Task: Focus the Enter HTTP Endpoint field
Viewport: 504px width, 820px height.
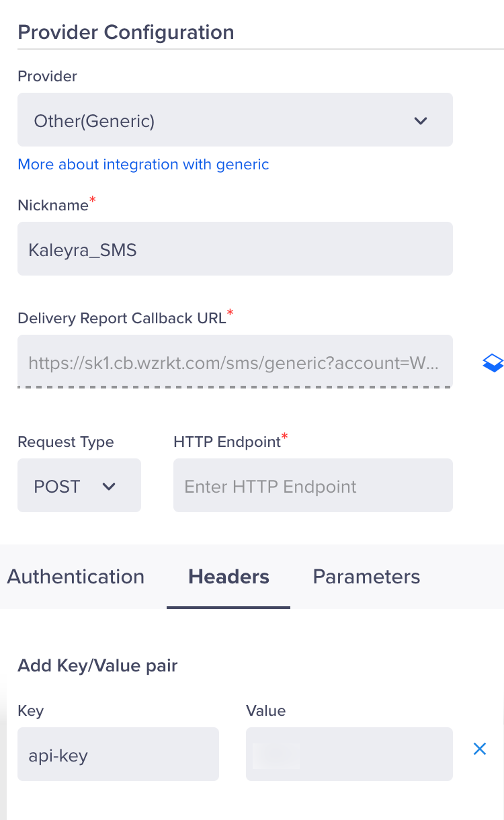Action: [312, 486]
